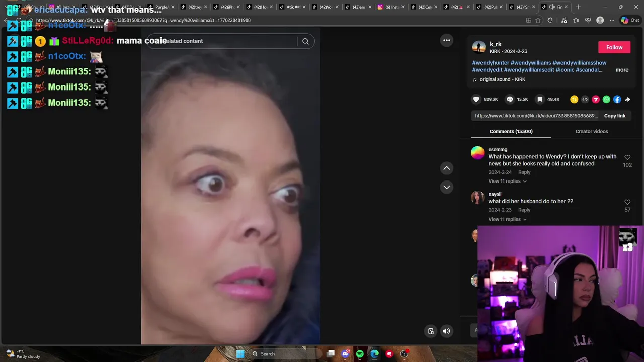Open the #iconic hashtag
644x362 pixels.
[565, 70]
